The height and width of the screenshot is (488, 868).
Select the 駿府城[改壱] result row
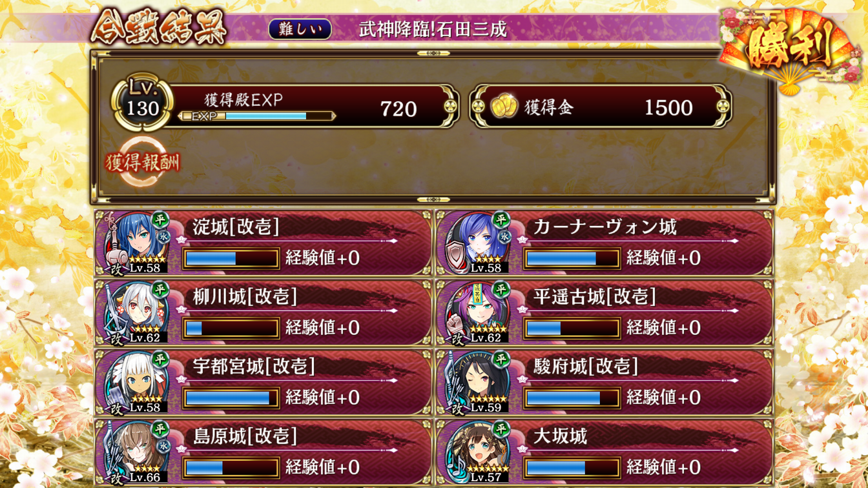click(x=604, y=382)
